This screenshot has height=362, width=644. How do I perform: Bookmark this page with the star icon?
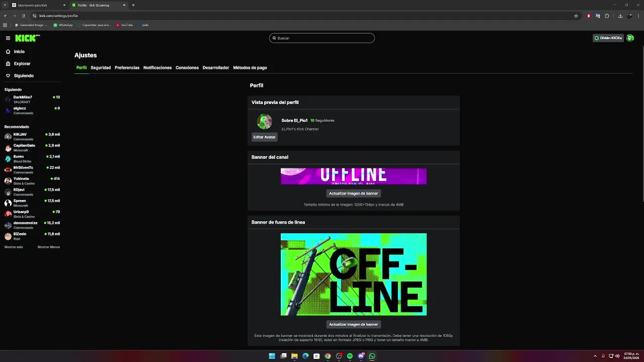click(576, 16)
